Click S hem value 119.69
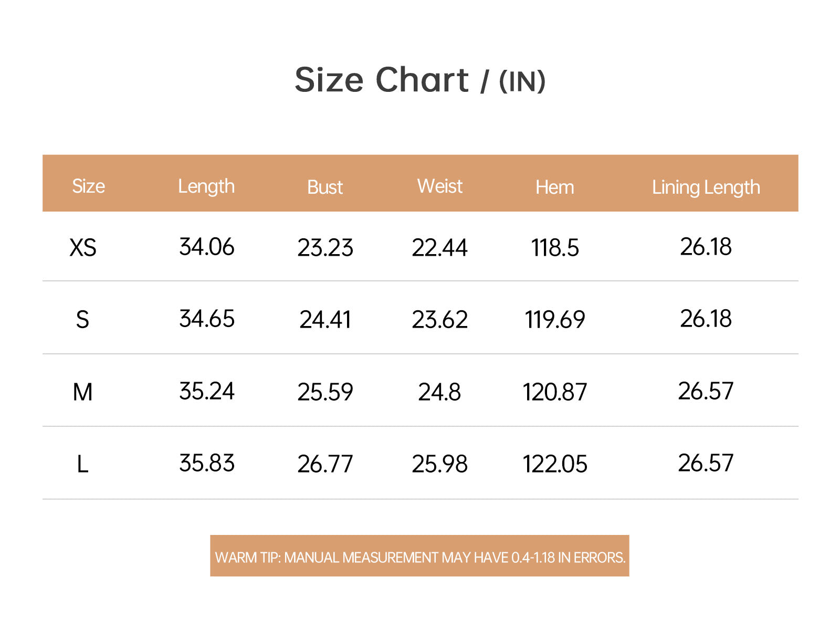This screenshot has width=840, height=630. [555, 320]
